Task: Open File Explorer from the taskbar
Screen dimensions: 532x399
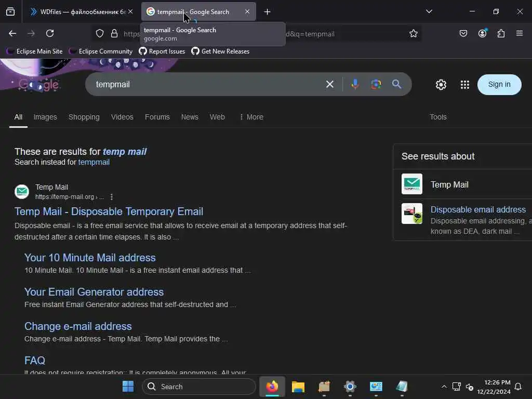Action: tap(298, 387)
